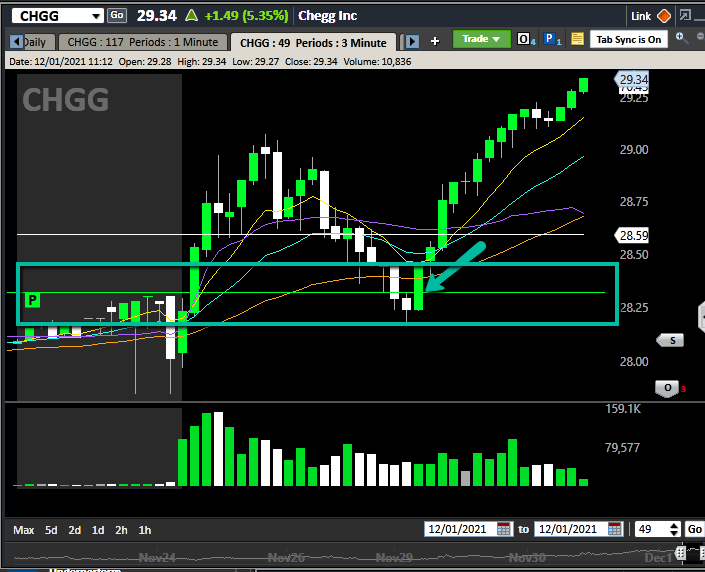Screen dimensions: 705x572
Task: Select the 29.34 current price label
Action: 632,80
